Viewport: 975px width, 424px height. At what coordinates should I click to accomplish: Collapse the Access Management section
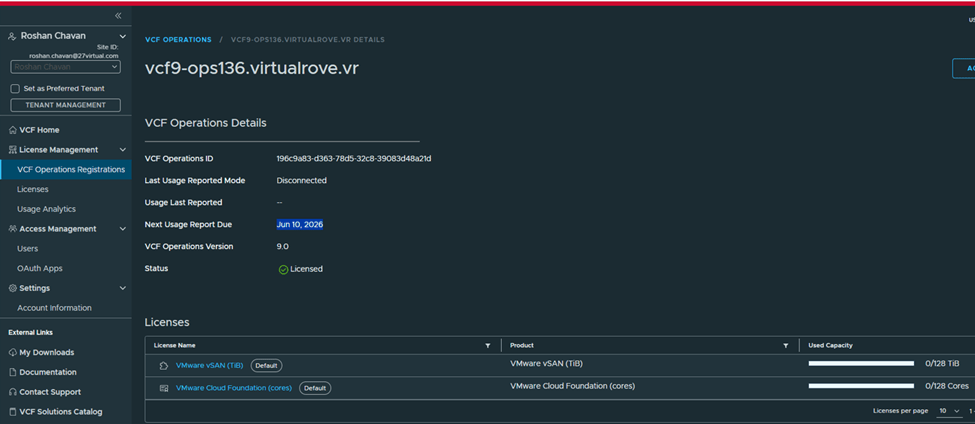pyautogui.click(x=123, y=229)
